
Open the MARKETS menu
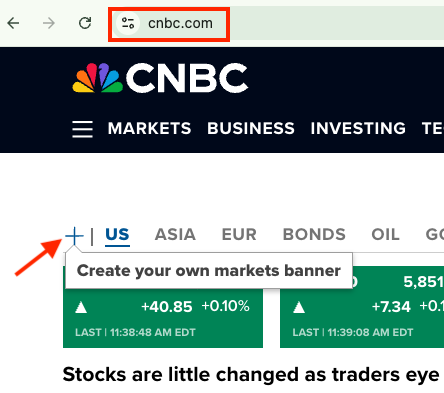(149, 128)
